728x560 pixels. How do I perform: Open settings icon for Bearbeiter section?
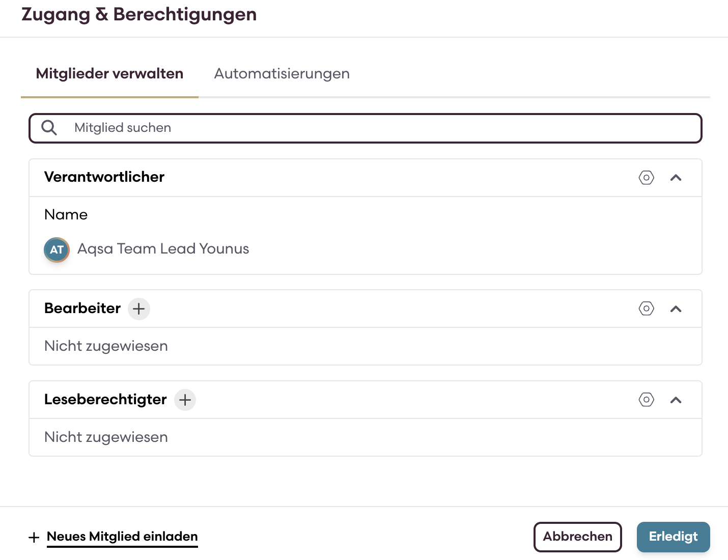[x=646, y=309]
